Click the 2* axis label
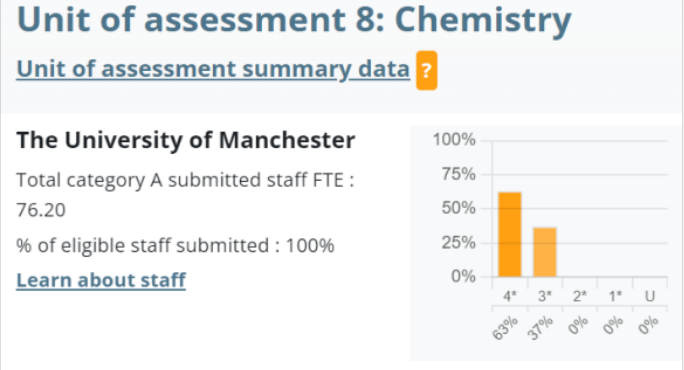 click(580, 296)
